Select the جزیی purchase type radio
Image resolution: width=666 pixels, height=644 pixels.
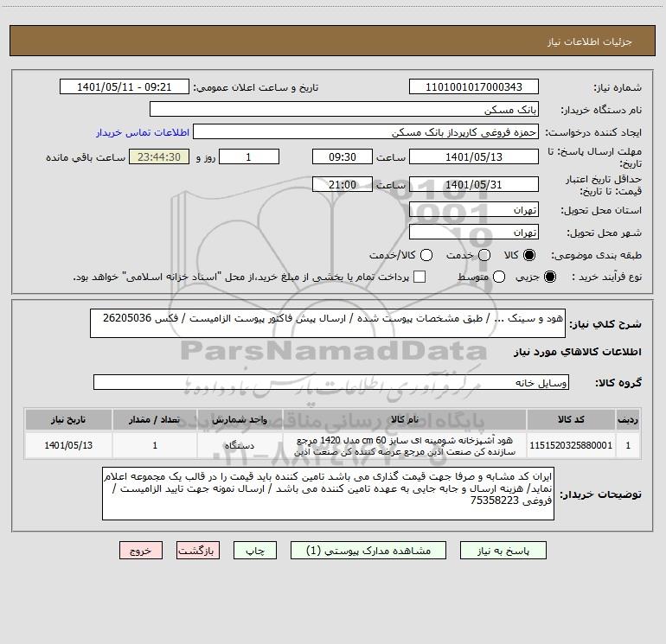(549, 277)
